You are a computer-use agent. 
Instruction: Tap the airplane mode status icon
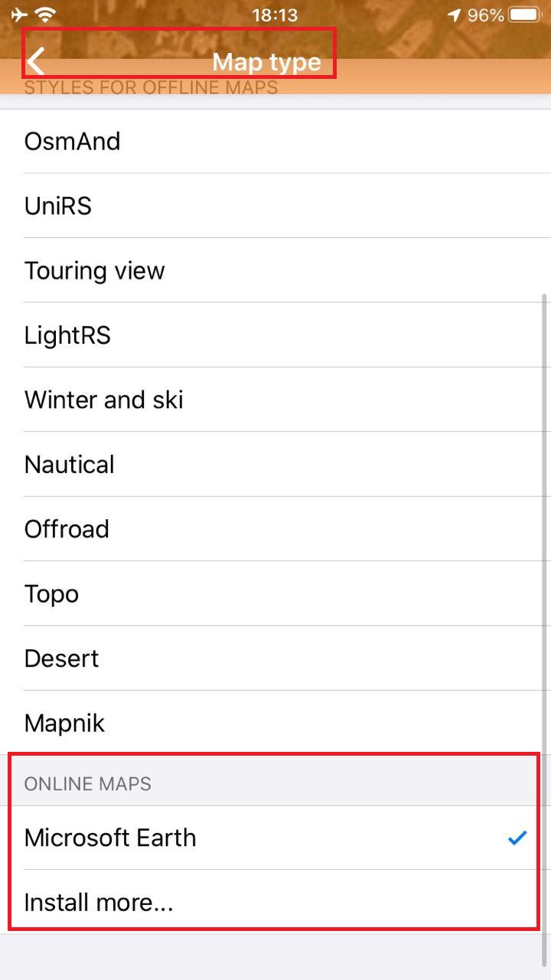click(x=19, y=15)
